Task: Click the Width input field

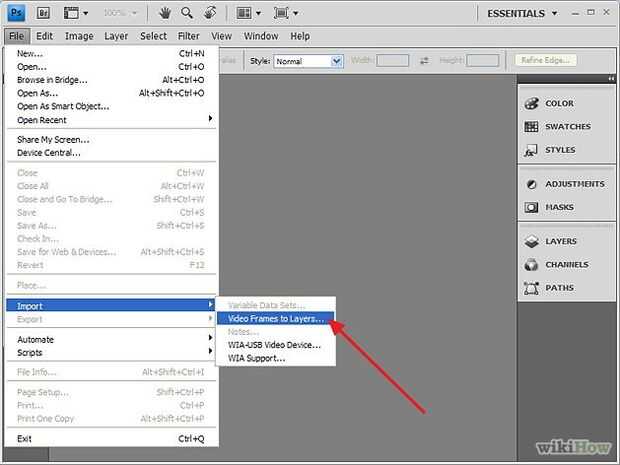Action: [392, 60]
